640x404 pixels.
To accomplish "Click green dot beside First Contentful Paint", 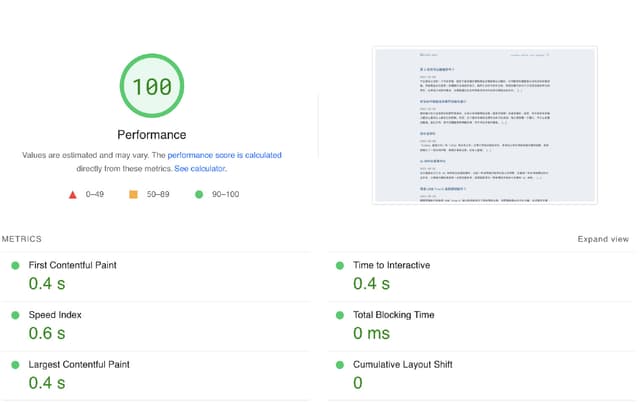I will 15,265.
